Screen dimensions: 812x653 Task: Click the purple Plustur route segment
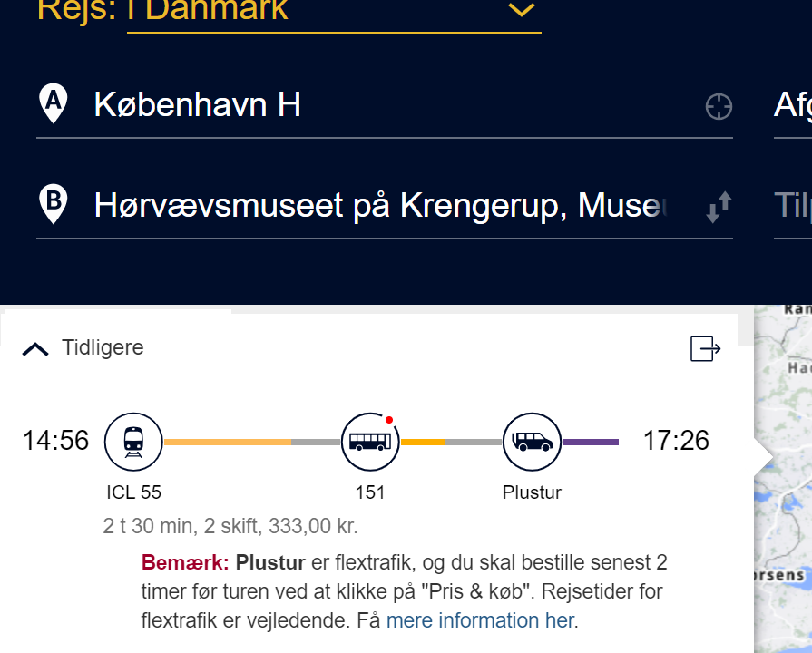(591, 442)
